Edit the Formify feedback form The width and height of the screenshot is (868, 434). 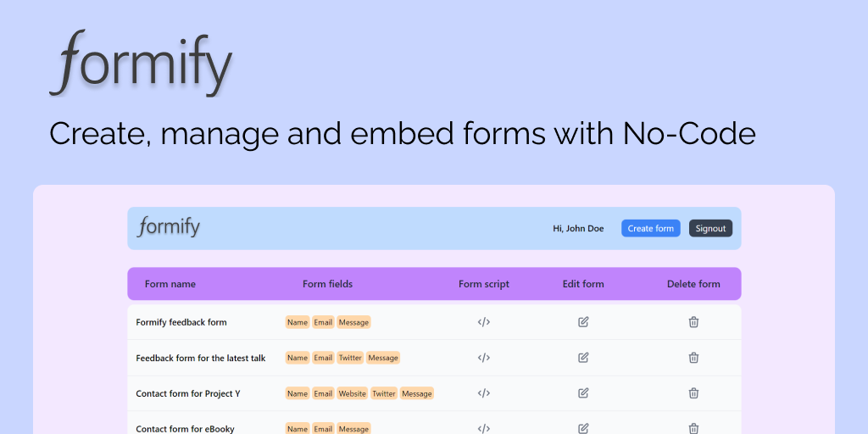(x=583, y=322)
